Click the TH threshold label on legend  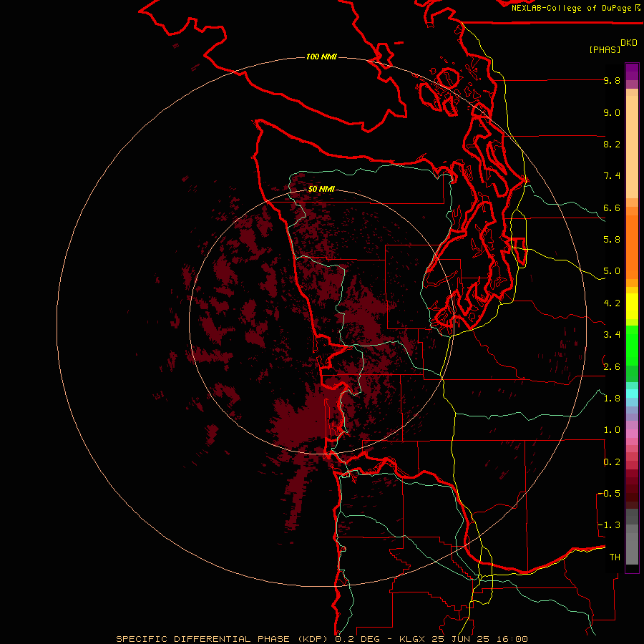pos(615,557)
